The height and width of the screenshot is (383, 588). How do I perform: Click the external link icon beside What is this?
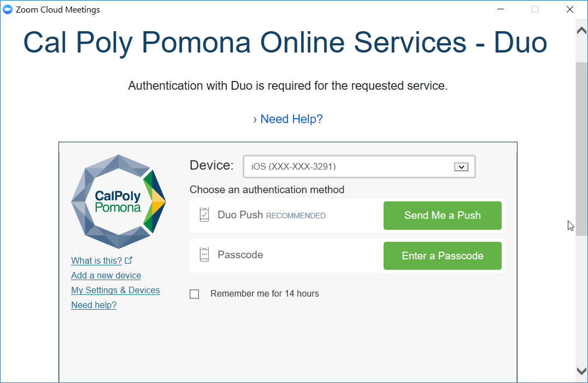pyautogui.click(x=128, y=260)
